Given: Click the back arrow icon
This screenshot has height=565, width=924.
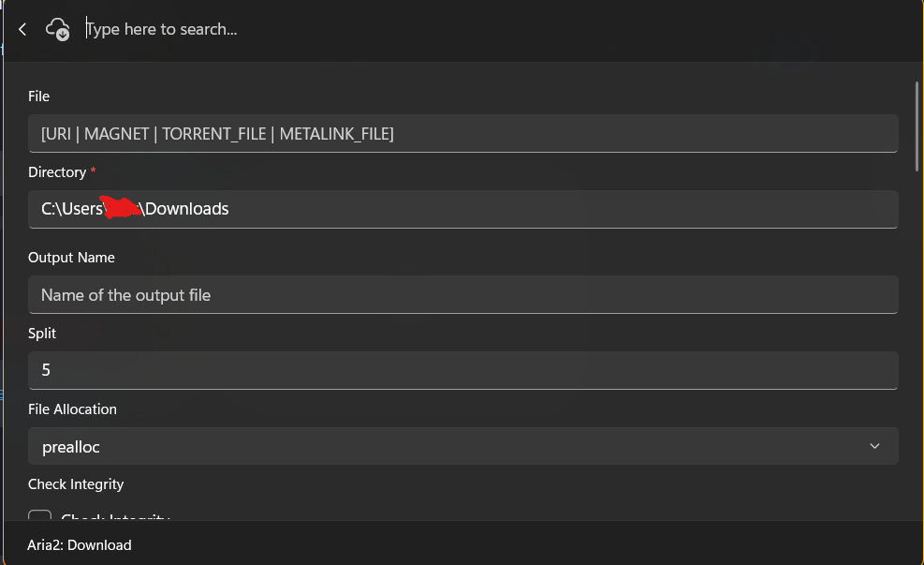Looking at the screenshot, I should pos(22,30).
